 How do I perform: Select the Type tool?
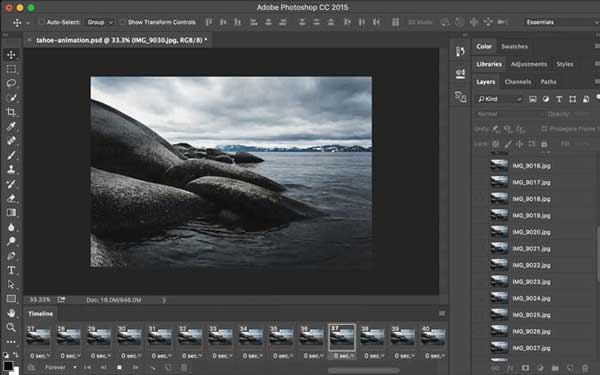coord(11,270)
